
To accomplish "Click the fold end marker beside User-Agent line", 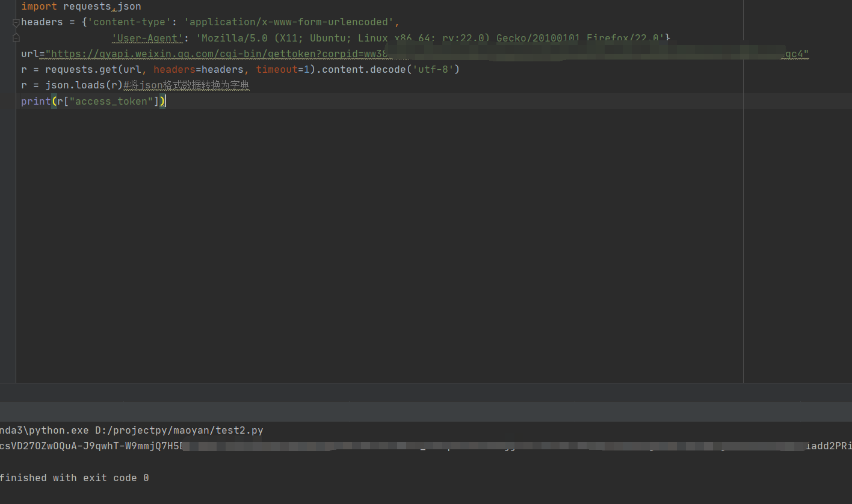I will (x=16, y=38).
